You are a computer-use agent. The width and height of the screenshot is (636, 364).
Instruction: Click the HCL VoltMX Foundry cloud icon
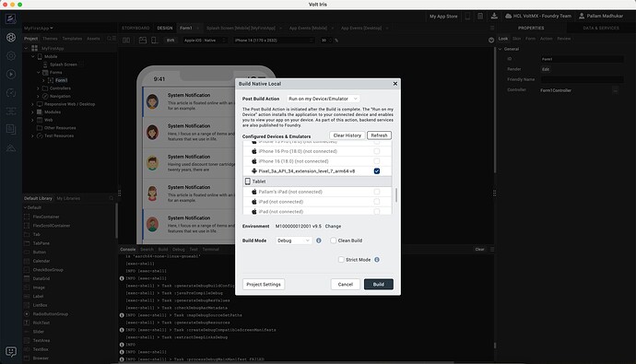pos(508,16)
